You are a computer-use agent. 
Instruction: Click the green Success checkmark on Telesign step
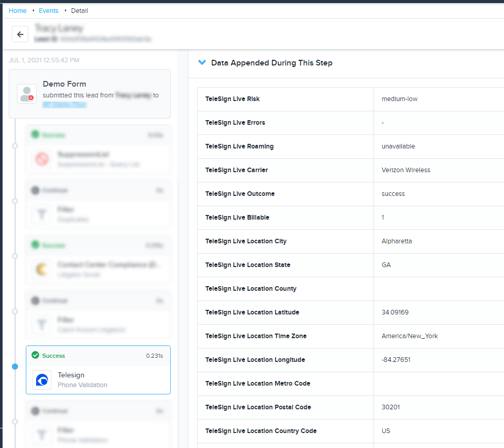click(x=35, y=355)
